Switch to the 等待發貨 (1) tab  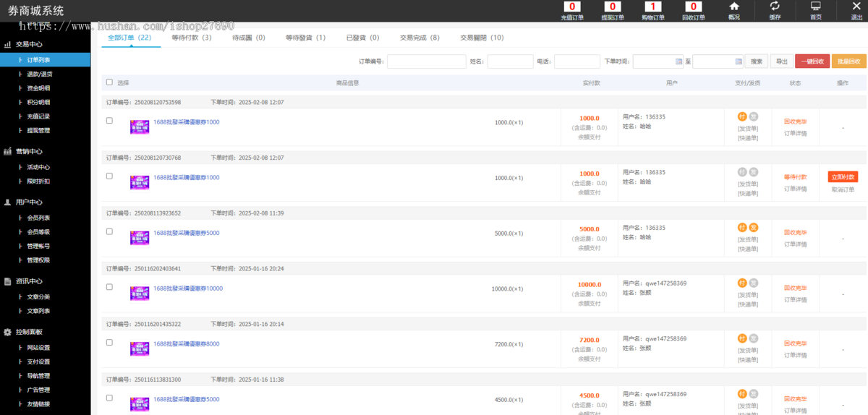[x=305, y=38]
